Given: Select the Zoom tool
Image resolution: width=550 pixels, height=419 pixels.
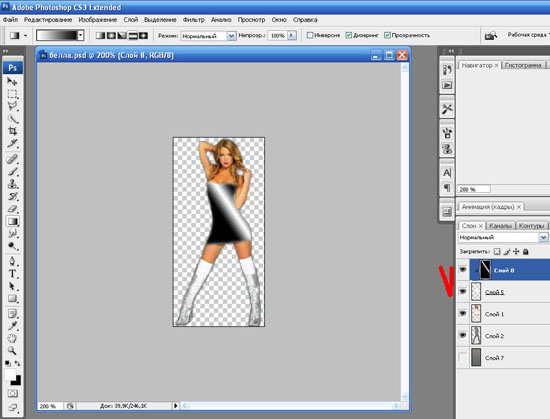Looking at the screenshot, I should coord(12,351).
